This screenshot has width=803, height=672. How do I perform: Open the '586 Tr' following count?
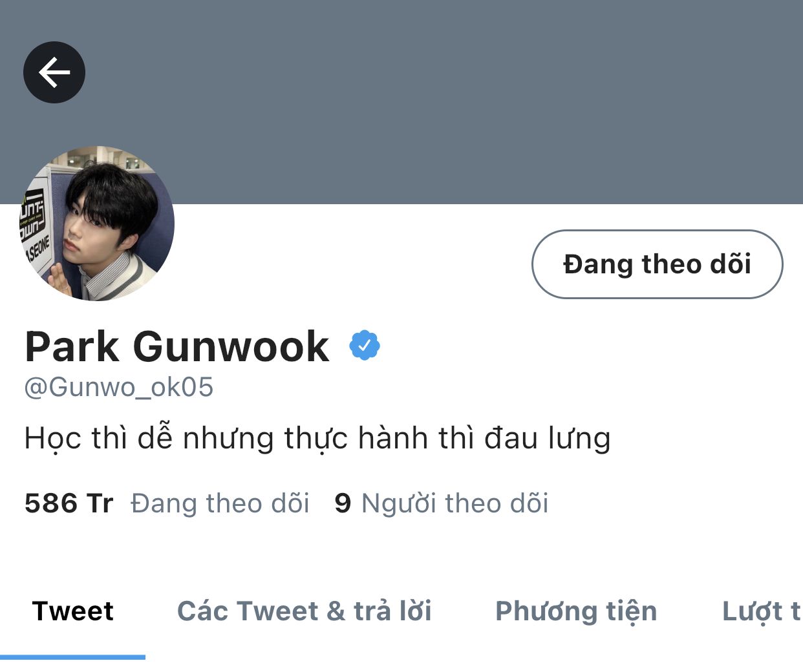tap(69, 503)
